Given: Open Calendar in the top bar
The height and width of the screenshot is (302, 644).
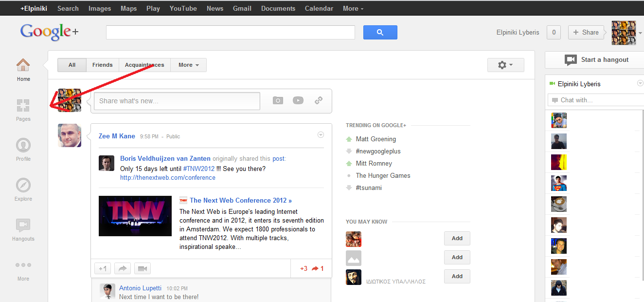Looking at the screenshot, I should click(x=319, y=8).
